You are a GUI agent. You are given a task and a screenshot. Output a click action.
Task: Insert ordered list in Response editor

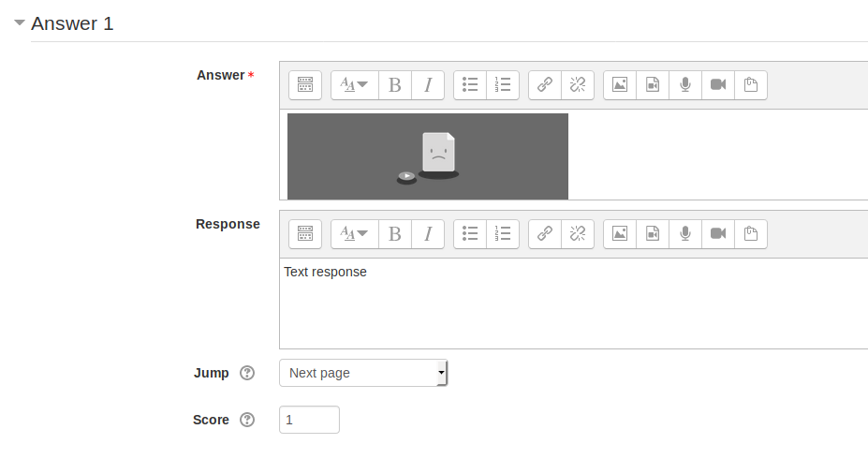tap(503, 233)
